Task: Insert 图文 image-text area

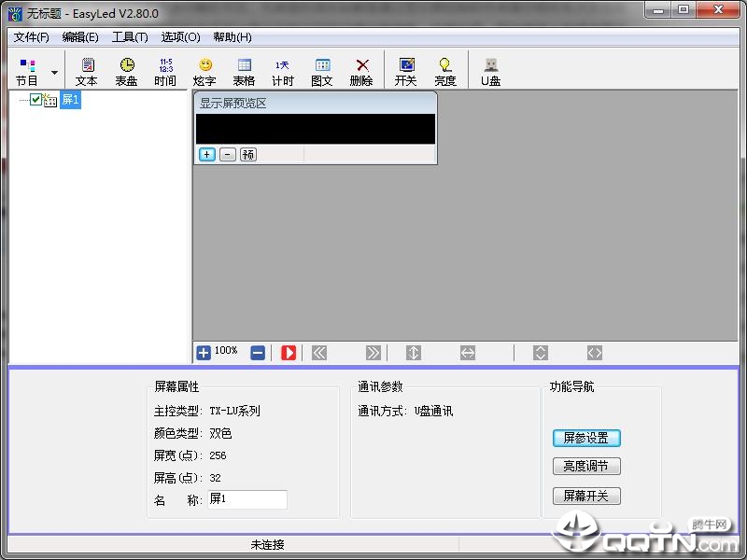Action: coord(322,72)
